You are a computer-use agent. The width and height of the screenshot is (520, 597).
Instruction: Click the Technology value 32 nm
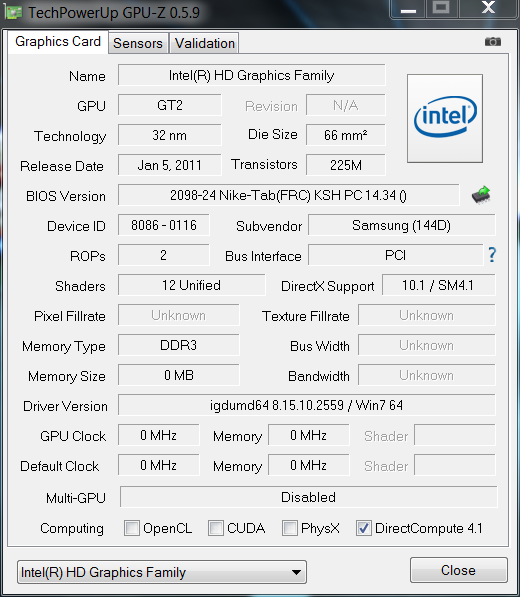pos(170,135)
